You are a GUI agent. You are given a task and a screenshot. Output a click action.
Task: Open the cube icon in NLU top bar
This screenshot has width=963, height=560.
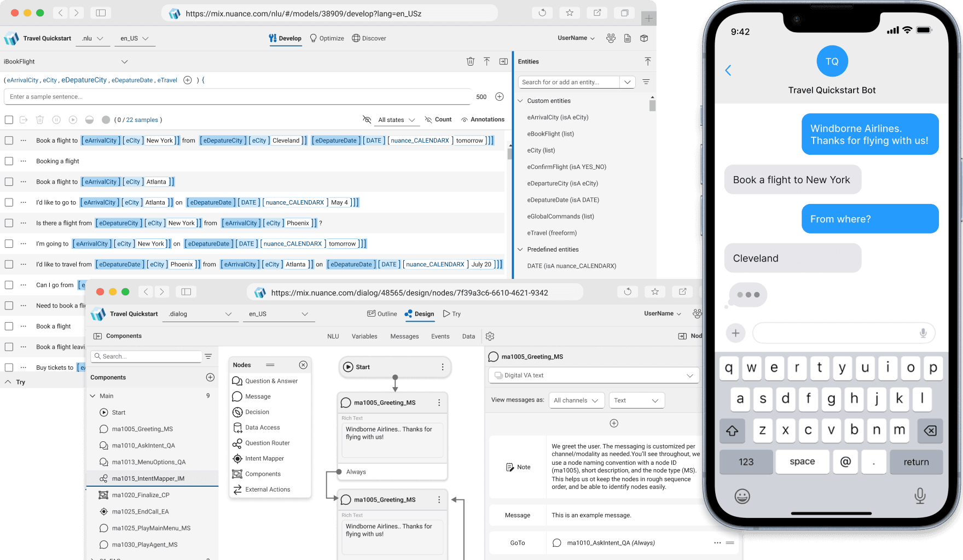[644, 38]
